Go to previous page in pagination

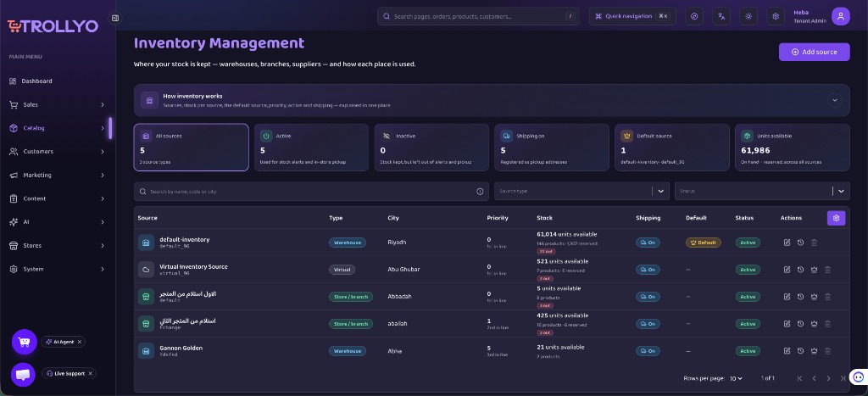[815, 378]
